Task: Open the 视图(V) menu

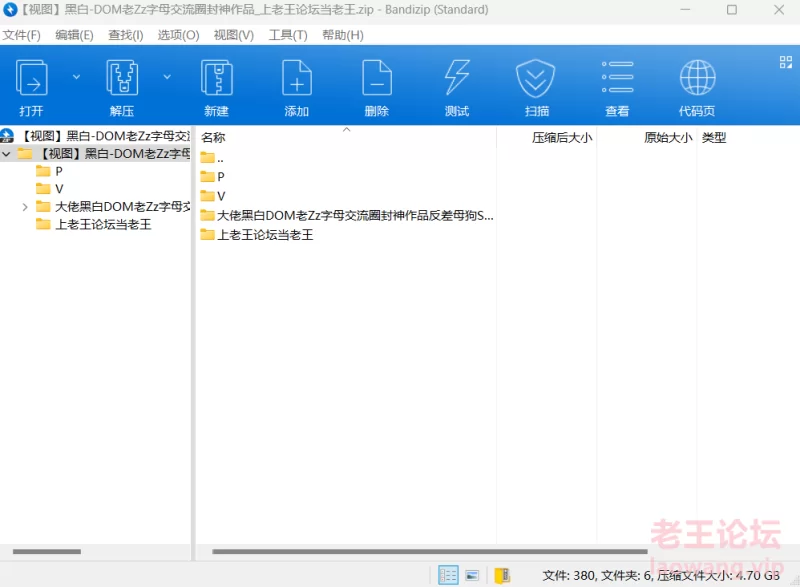Action: (234, 35)
